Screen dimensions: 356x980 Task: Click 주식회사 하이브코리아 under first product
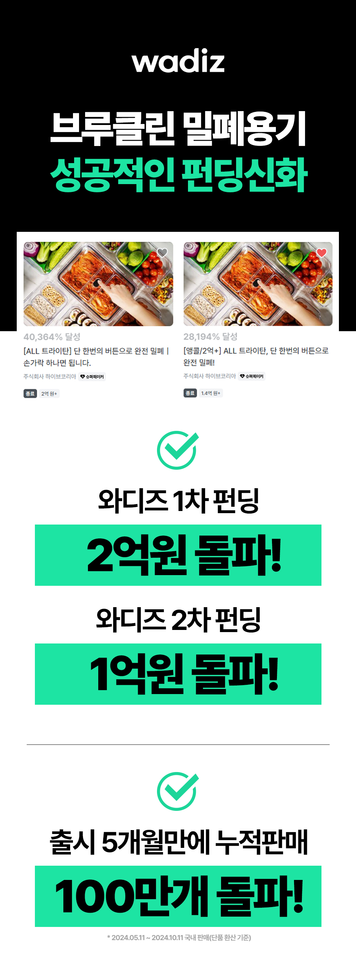click(50, 376)
